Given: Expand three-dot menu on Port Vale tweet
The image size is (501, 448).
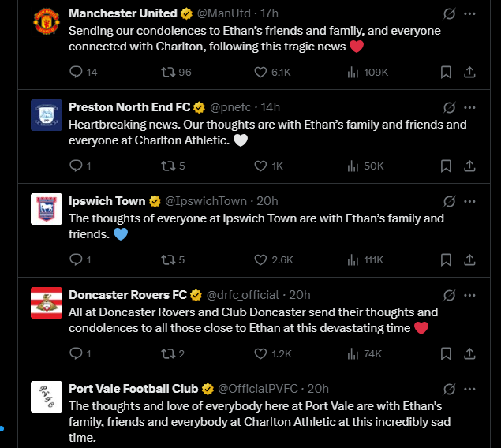Looking at the screenshot, I should 469,390.
